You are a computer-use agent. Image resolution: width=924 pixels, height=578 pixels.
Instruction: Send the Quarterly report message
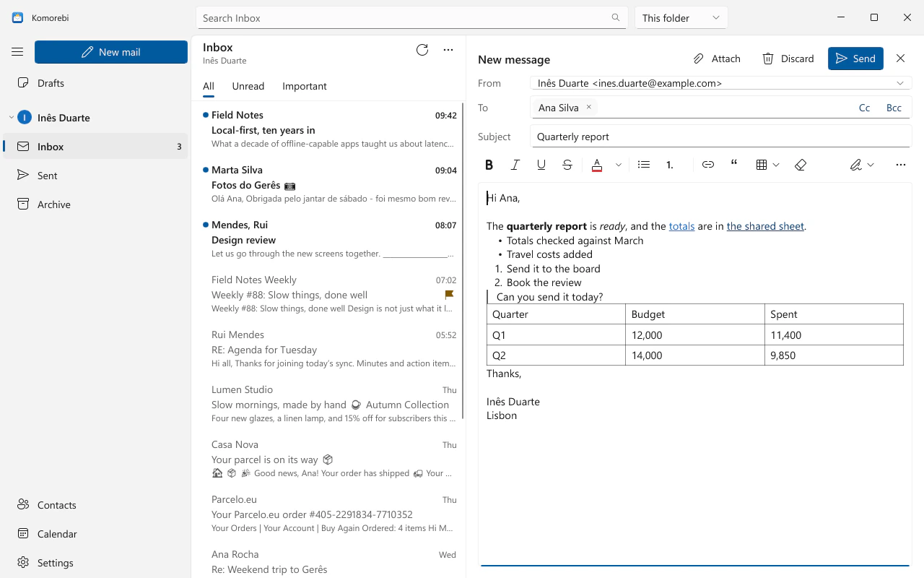click(x=855, y=59)
